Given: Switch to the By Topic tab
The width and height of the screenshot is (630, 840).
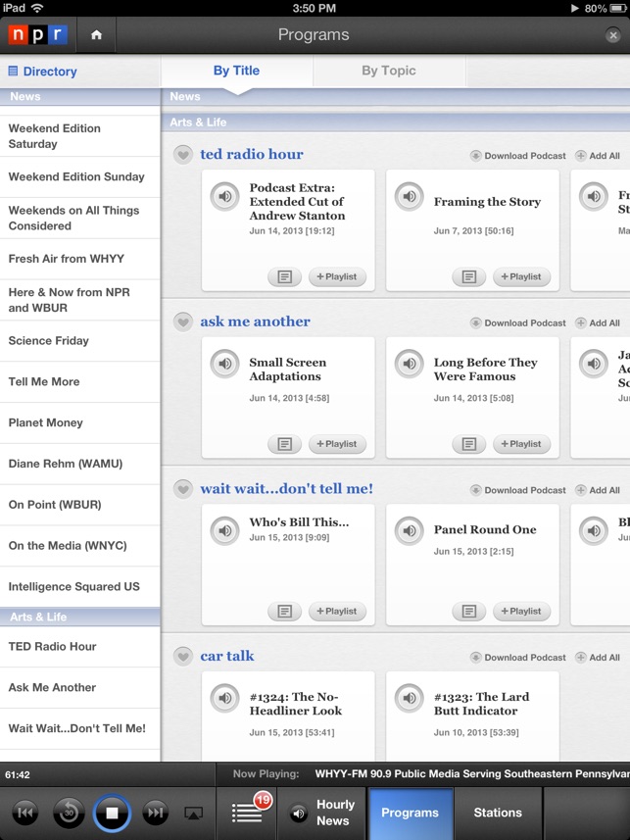Looking at the screenshot, I should [388, 71].
